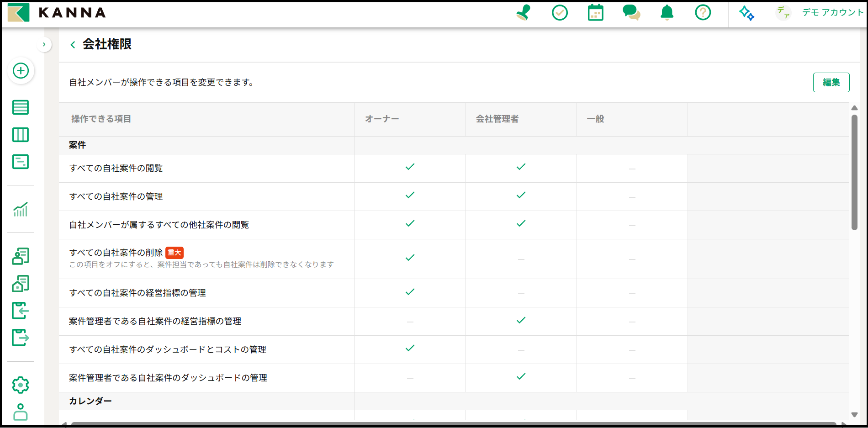Click the 重大 badge
The width and height of the screenshot is (868, 428).
(x=175, y=253)
